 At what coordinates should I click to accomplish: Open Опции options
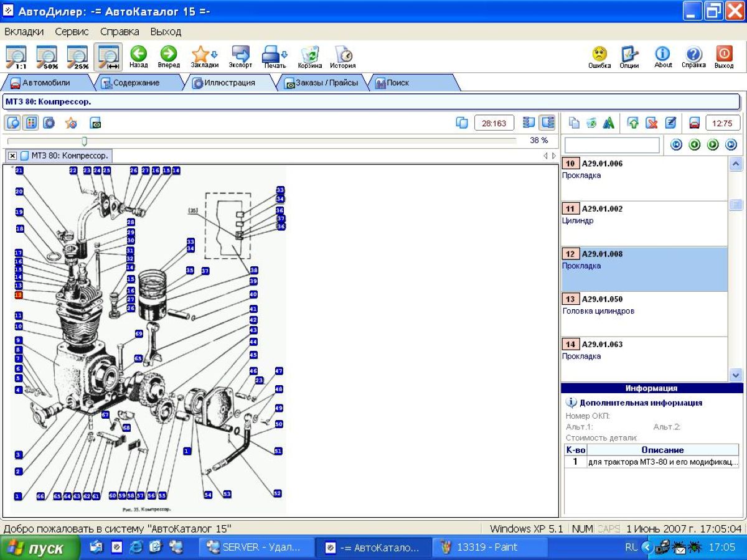pyautogui.click(x=629, y=57)
